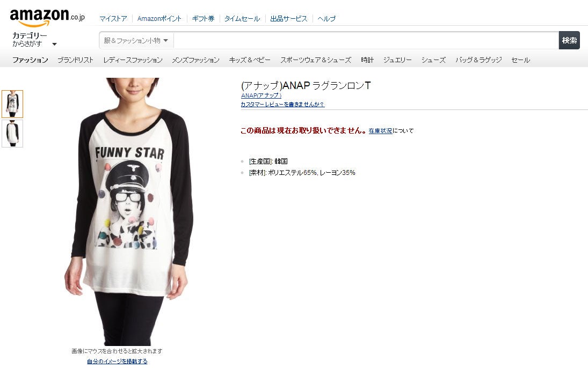
Task: Click the 在庫状況 link
Action: 380,131
